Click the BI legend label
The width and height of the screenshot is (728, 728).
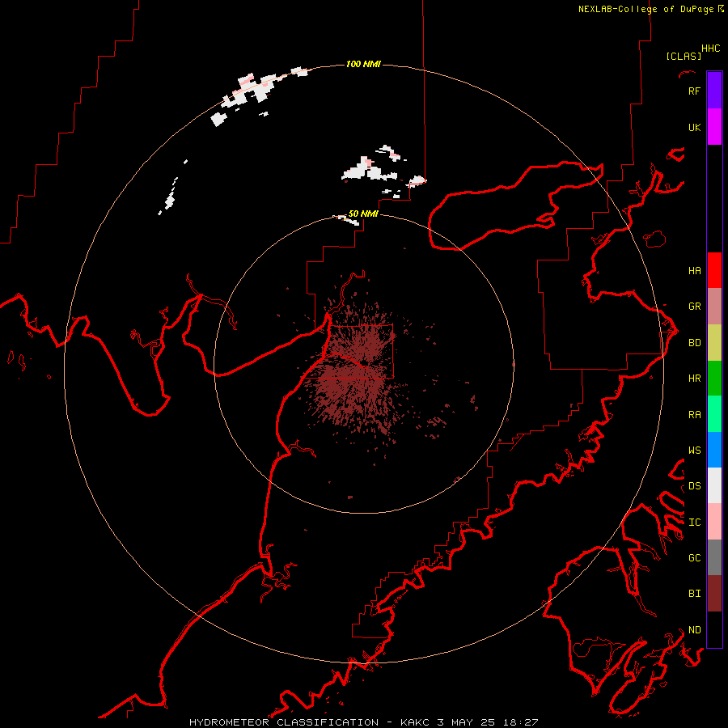694,594
